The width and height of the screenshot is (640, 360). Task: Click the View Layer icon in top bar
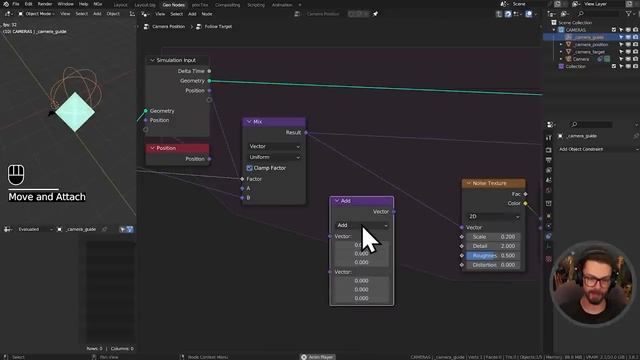(x=576, y=4)
